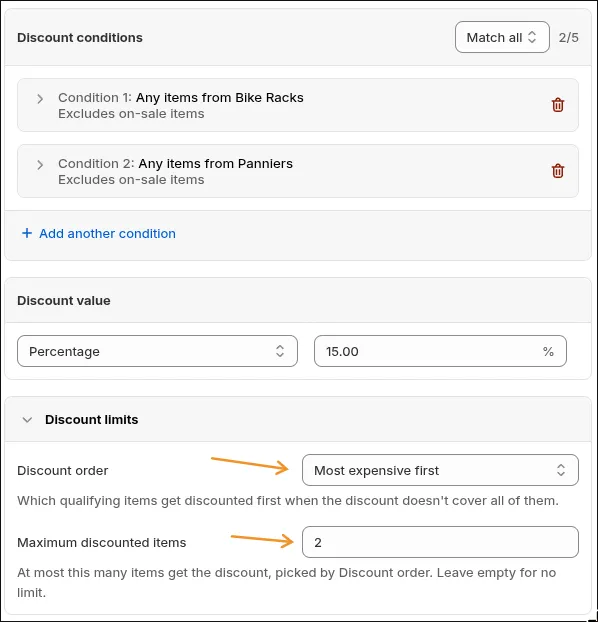Click the plus icon beside Add another condition

point(27,233)
